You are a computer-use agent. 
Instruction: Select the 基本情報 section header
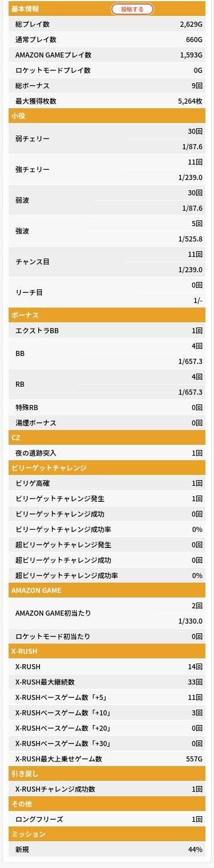[x=107, y=9]
